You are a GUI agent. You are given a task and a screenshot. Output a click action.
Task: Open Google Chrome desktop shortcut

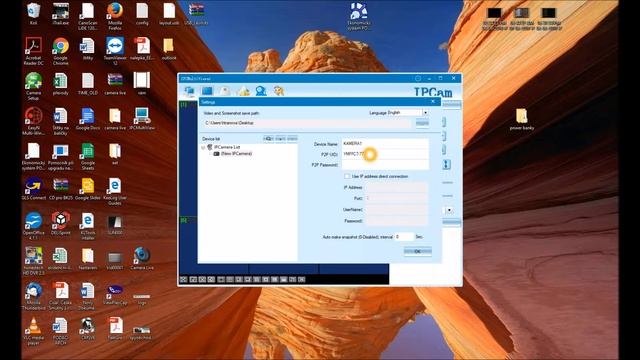[60, 51]
